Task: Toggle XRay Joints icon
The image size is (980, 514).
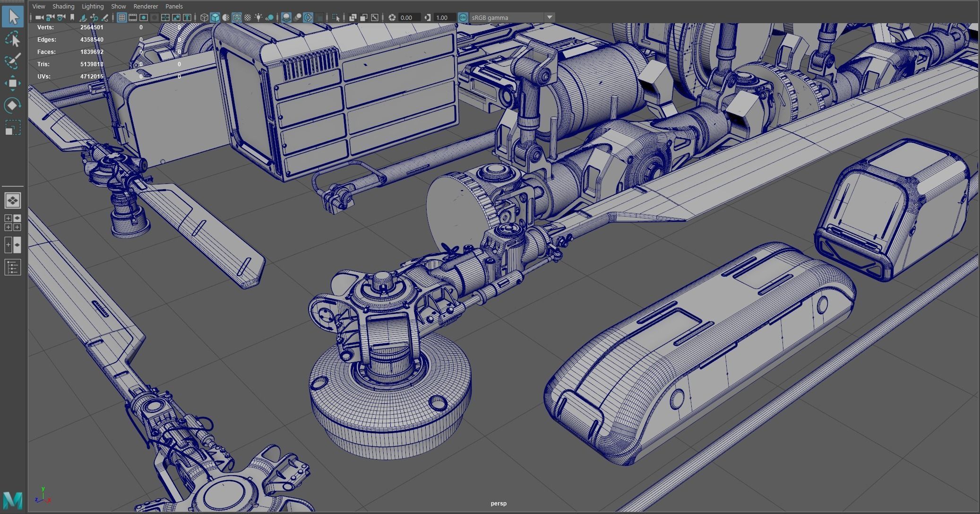Action: pyautogui.click(x=375, y=17)
